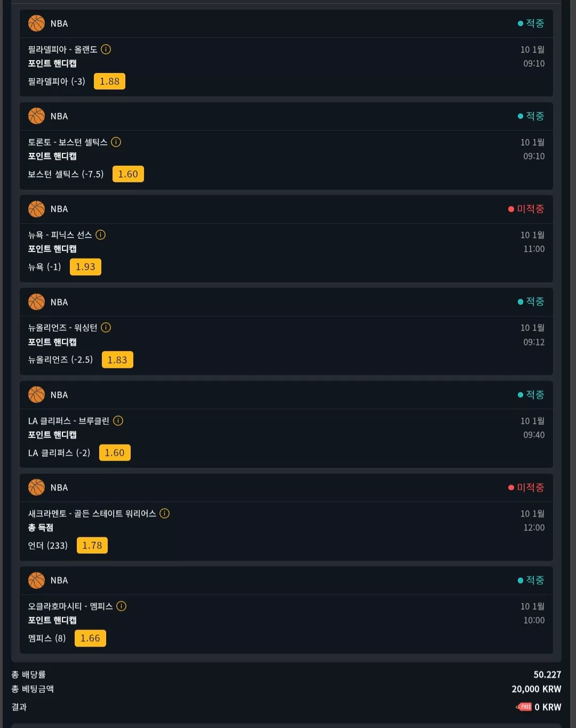Open the 새크라멘토 - 골든 스테이트 워리어스 match title
The width and height of the screenshot is (576, 728).
pos(92,514)
